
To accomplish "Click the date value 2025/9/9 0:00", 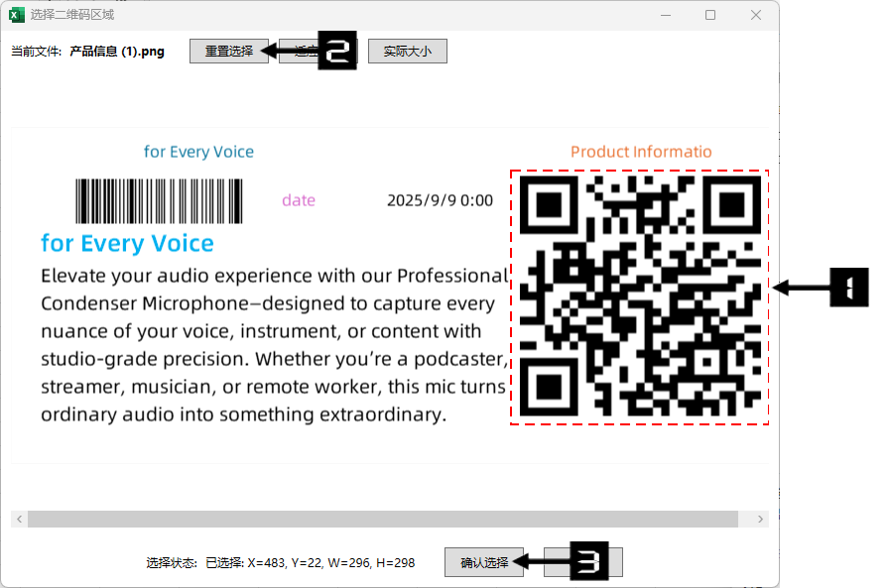I will (441, 200).
